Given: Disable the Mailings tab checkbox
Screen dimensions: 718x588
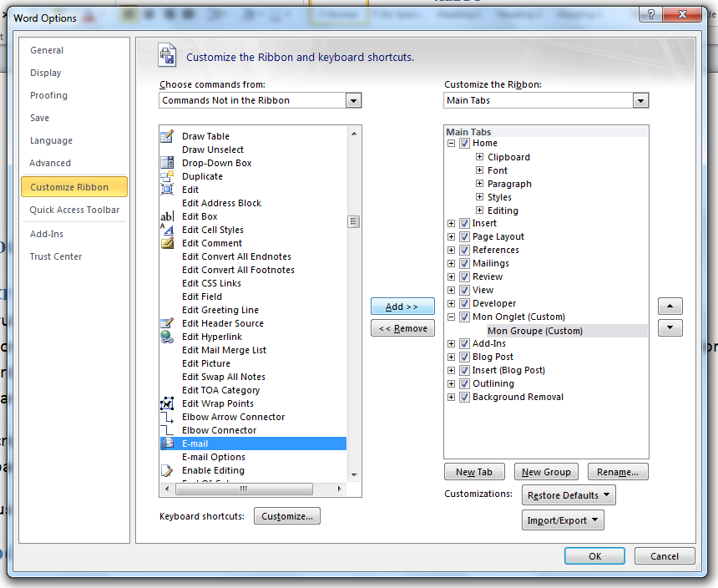Looking at the screenshot, I should click(x=464, y=263).
